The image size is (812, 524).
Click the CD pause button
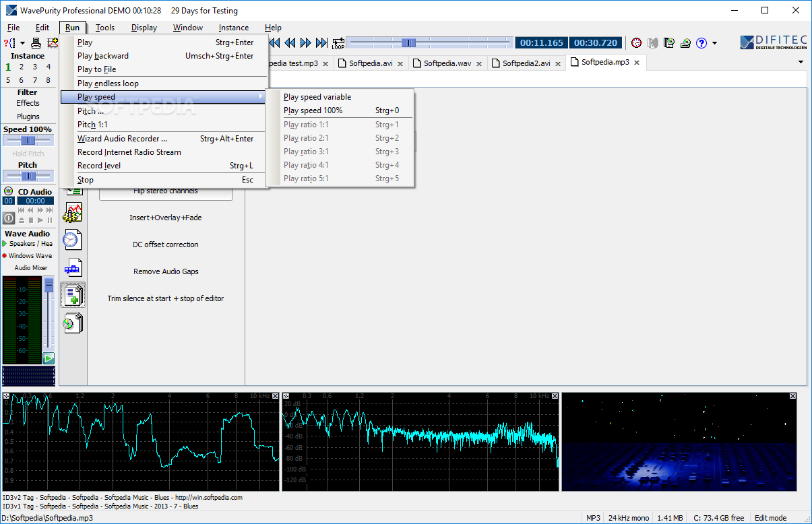(50, 220)
